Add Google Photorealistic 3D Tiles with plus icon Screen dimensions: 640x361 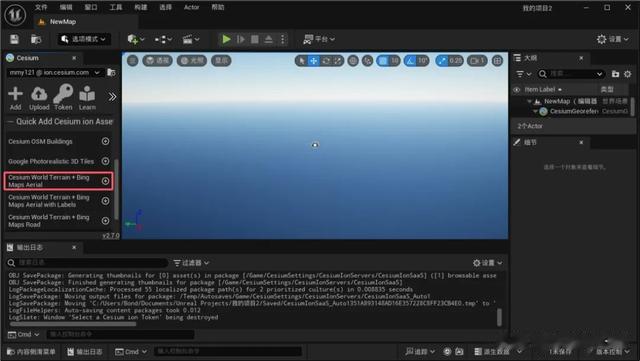click(105, 161)
